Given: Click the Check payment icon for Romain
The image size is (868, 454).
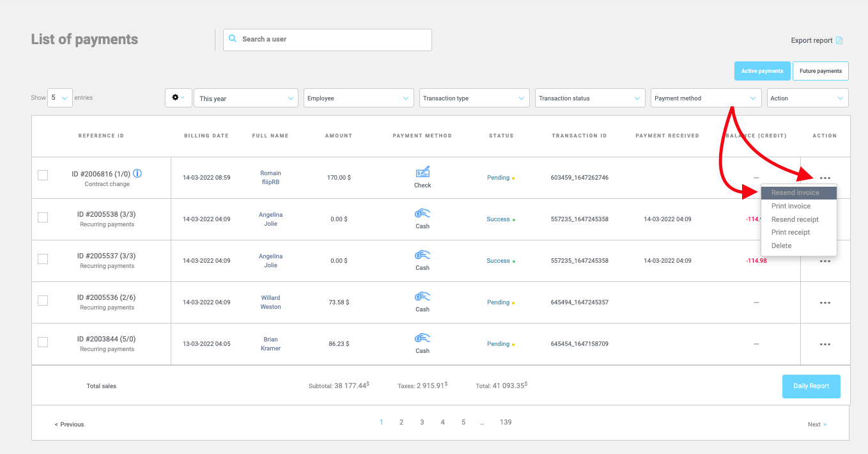Looking at the screenshot, I should (x=422, y=172).
